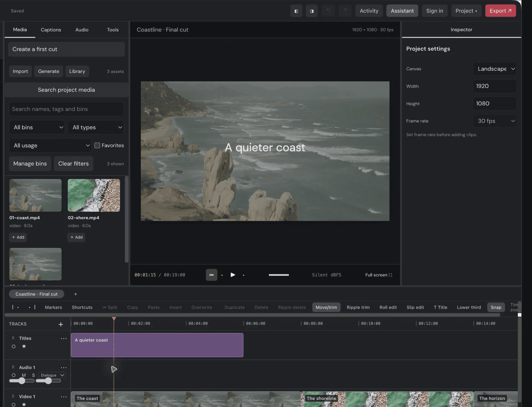Open the All usage dropdown
Viewport: 532px width, 407px height.
(50, 146)
